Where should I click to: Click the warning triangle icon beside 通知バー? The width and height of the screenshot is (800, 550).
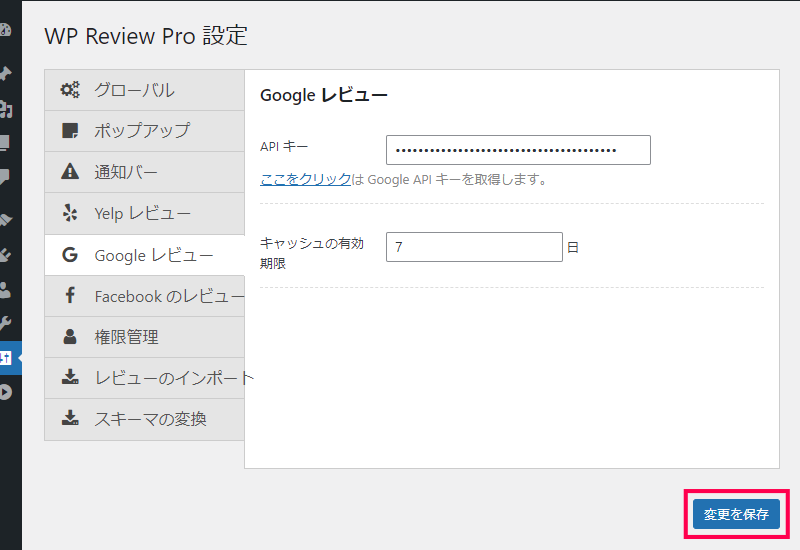[x=70, y=171]
